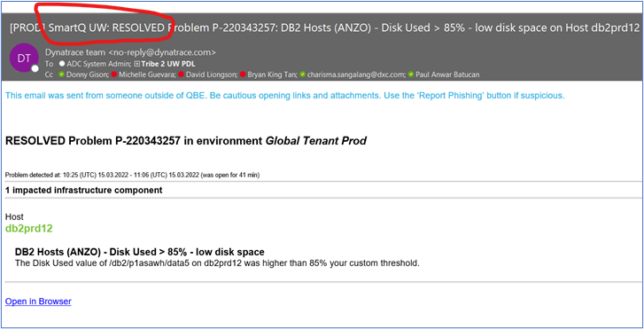Click Cc recipient Paul Anwar Batucan
The width and height of the screenshot is (644, 329).
(x=447, y=74)
